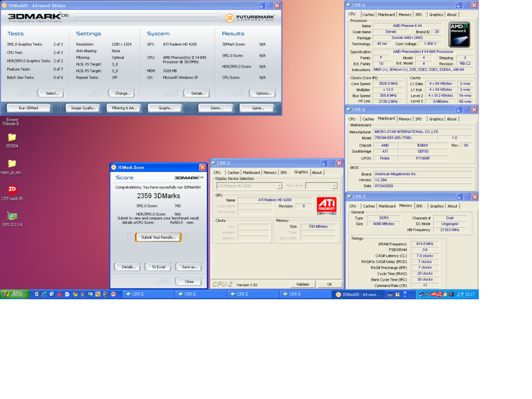Expand the Display Device Selection dropdown
Viewport: 532px width, 399px height.
coord(279,185)
